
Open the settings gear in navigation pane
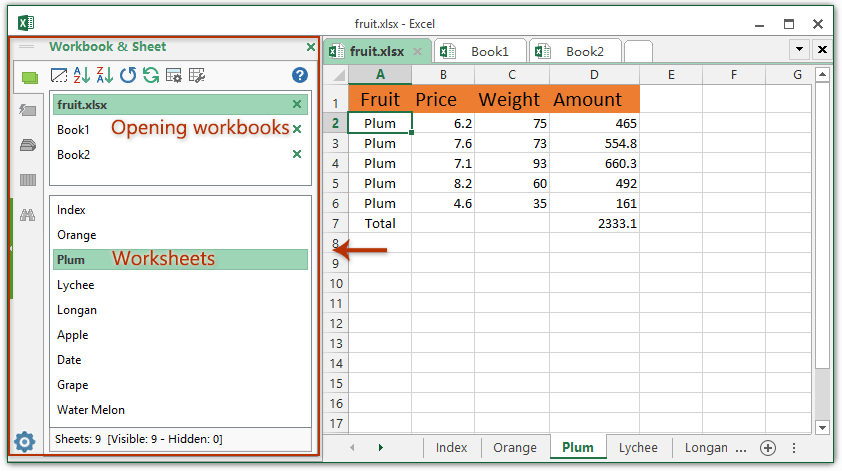click(x=24, y=441)
